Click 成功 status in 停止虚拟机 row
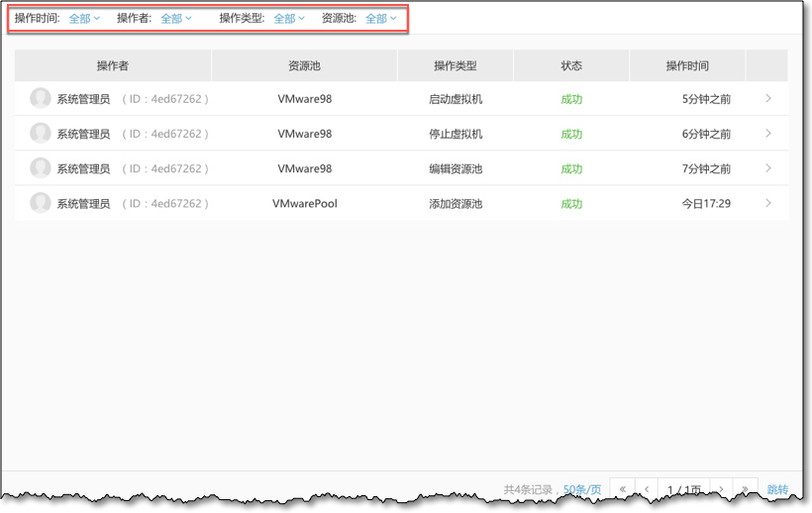This screenshot has width=812, height=513. tap(571, 134)
